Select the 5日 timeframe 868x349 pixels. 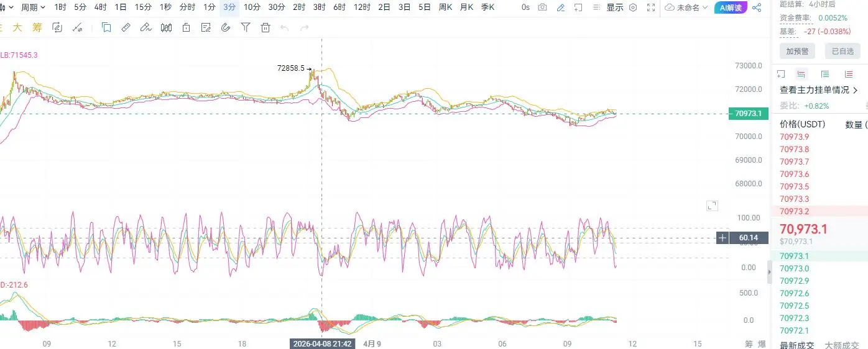click(424, 7)
